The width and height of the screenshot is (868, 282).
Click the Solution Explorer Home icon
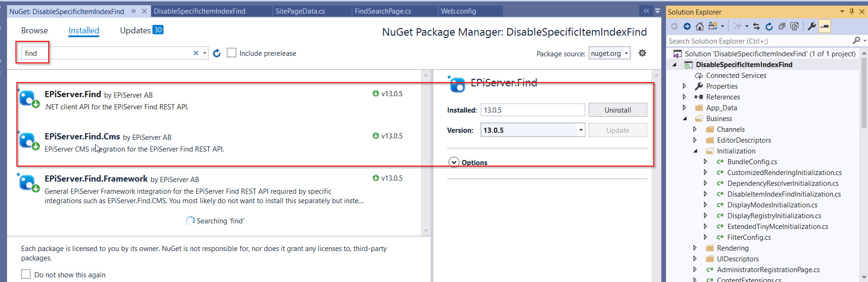tap(699, 26)
